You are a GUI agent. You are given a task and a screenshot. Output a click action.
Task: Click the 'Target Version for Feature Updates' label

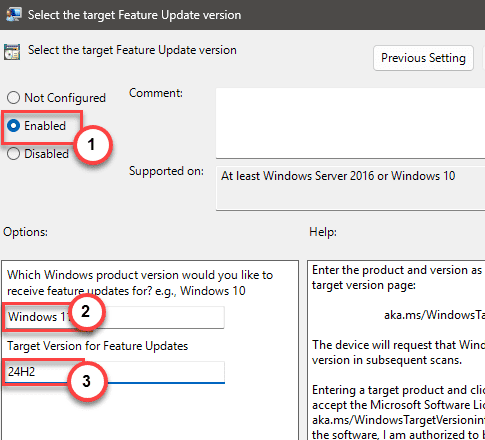pos(98,346)
